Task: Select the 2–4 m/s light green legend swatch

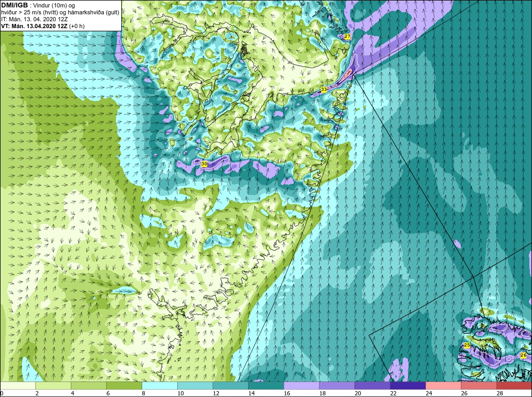Action: 53,386
